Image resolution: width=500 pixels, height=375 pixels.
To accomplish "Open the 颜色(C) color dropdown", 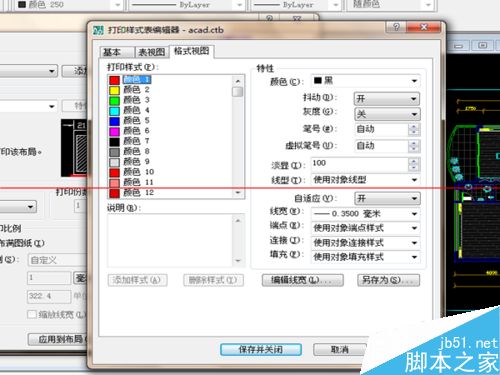I will pyautogui.click(x=366, y=81).
